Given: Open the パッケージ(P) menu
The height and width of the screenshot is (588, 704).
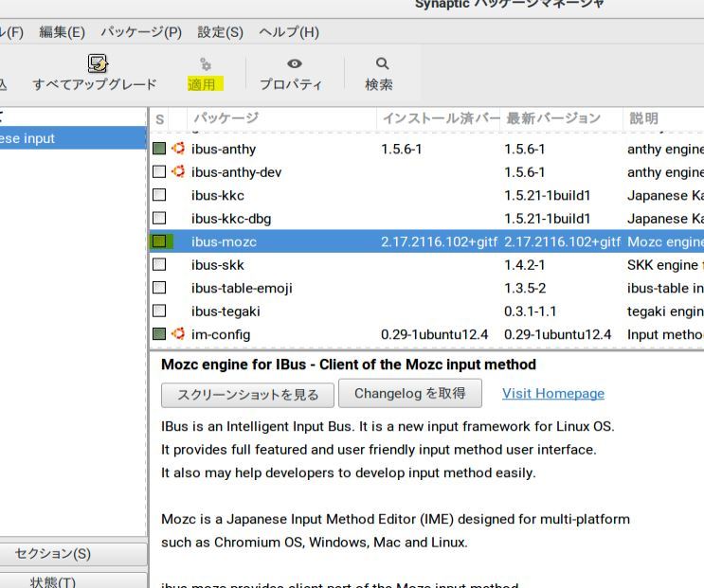Looking at the screenshot, I should 141,32.
